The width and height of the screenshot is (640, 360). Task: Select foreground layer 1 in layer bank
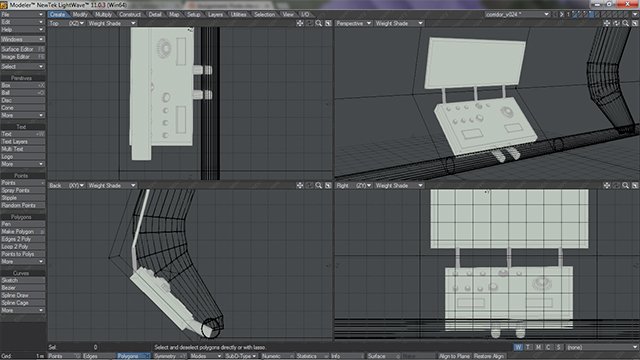[x=576, y=14]
